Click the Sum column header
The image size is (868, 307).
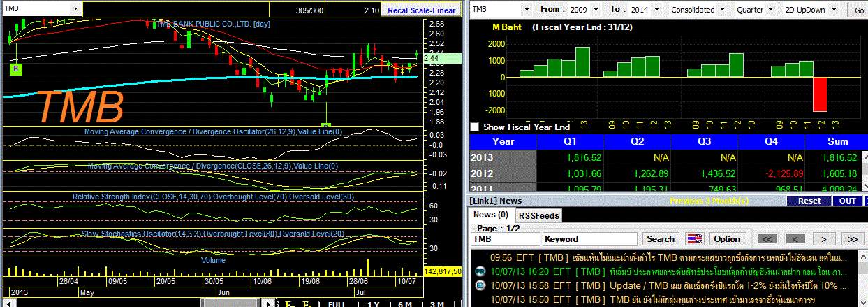tap(836, 141)
